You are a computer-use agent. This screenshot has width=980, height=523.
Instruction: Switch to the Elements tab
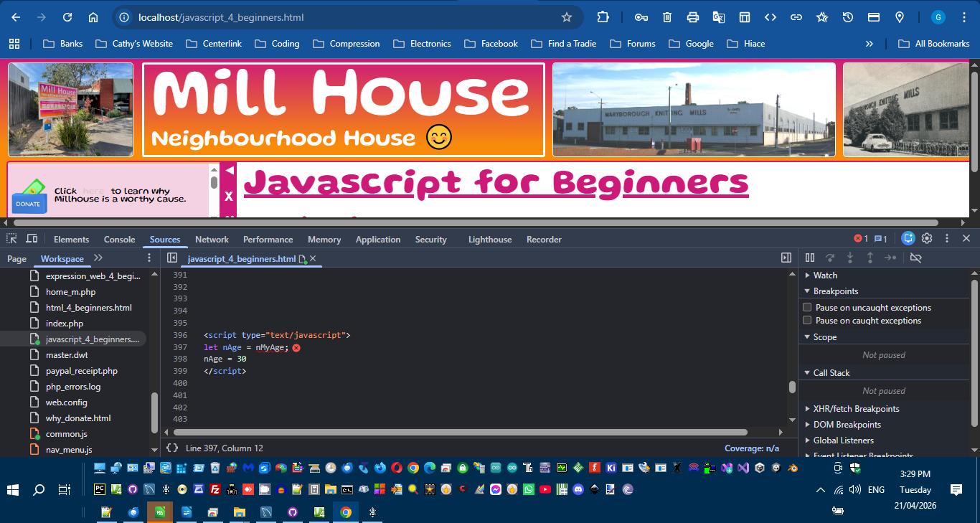point(71,240)
